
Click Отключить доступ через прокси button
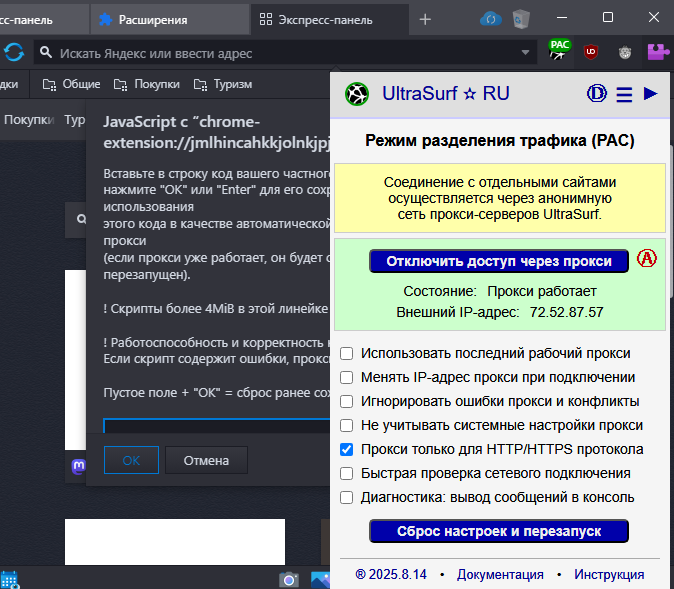tap(499, 261)
